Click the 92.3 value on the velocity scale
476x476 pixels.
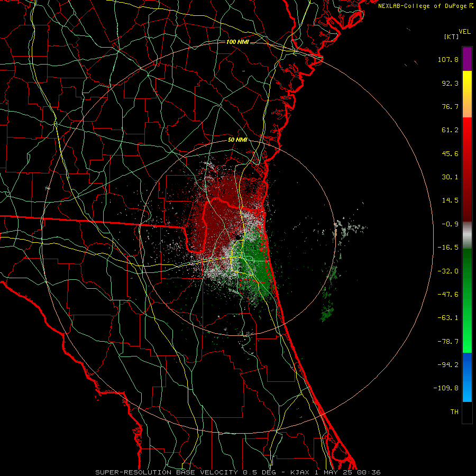click(x=450, y=83)
